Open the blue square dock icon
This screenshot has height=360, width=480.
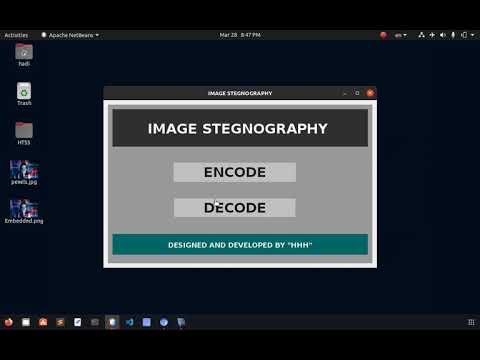pos(147,322)
